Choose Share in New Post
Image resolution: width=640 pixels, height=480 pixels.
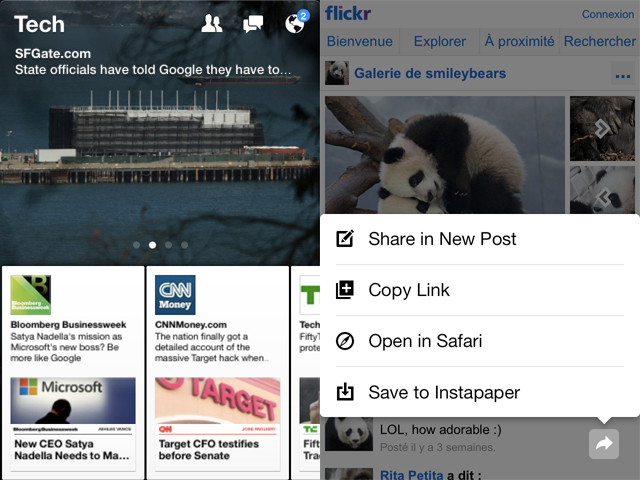480,239
